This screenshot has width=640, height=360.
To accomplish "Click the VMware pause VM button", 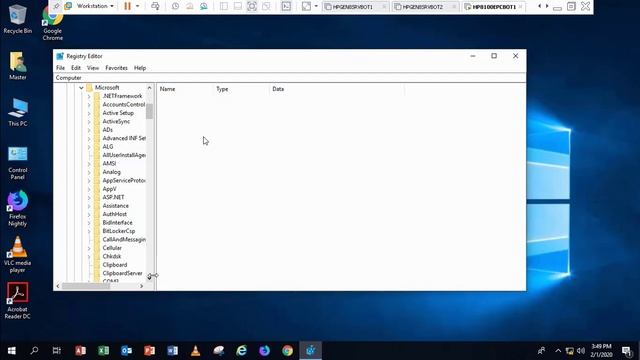I will tap(127, 6).
